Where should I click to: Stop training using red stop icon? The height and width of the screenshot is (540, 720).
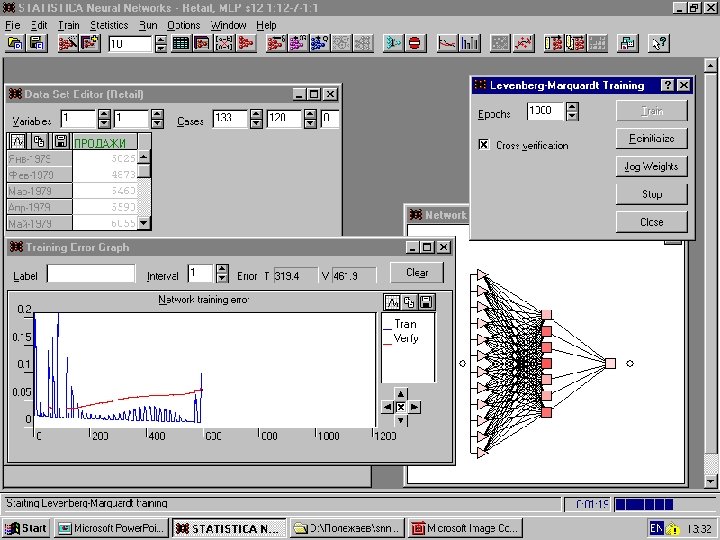click(x=415, y=44)
